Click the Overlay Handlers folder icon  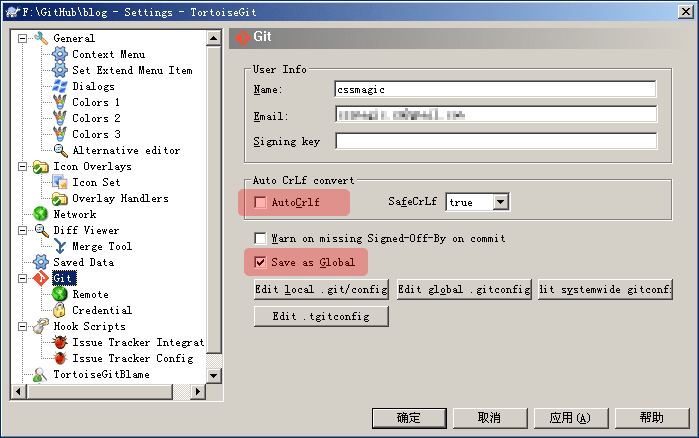tap(60, 198)
